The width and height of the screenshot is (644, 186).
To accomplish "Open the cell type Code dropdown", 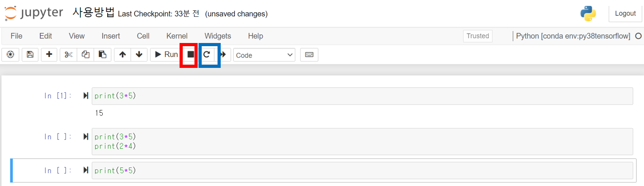I will [x=264, y=55].
